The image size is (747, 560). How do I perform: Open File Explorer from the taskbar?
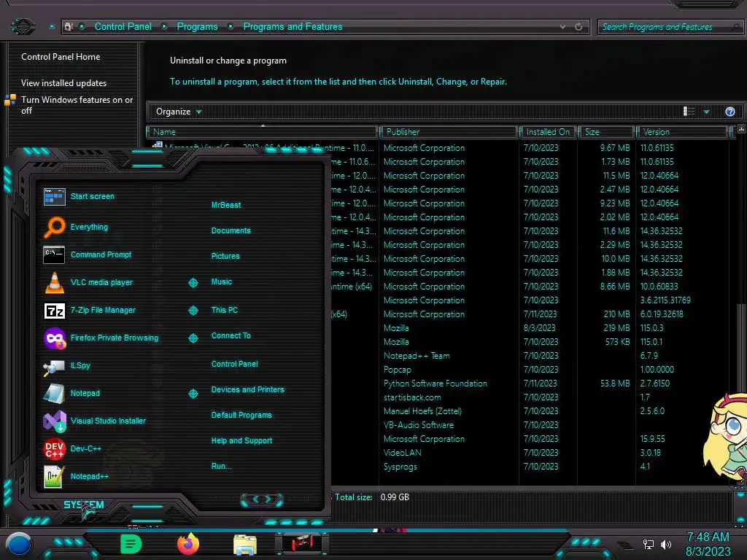(x=245, y=545)
